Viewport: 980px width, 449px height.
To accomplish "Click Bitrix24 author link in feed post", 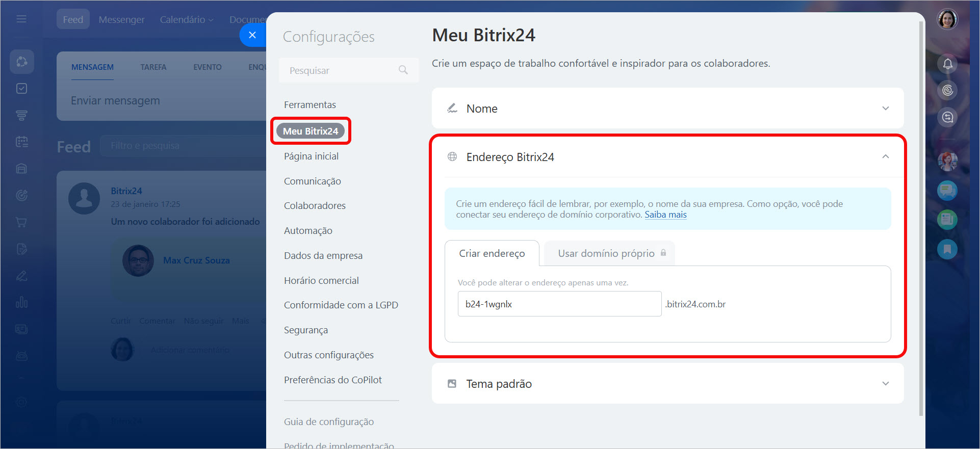I will click(126, 191).
